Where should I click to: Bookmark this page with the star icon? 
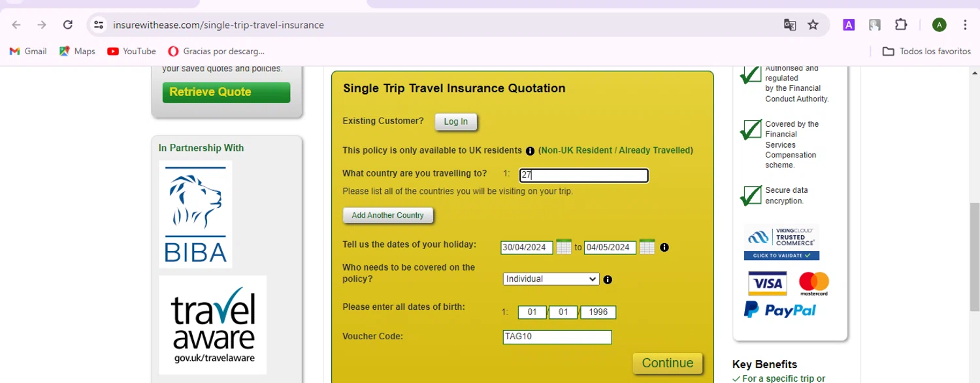[813, 25]
